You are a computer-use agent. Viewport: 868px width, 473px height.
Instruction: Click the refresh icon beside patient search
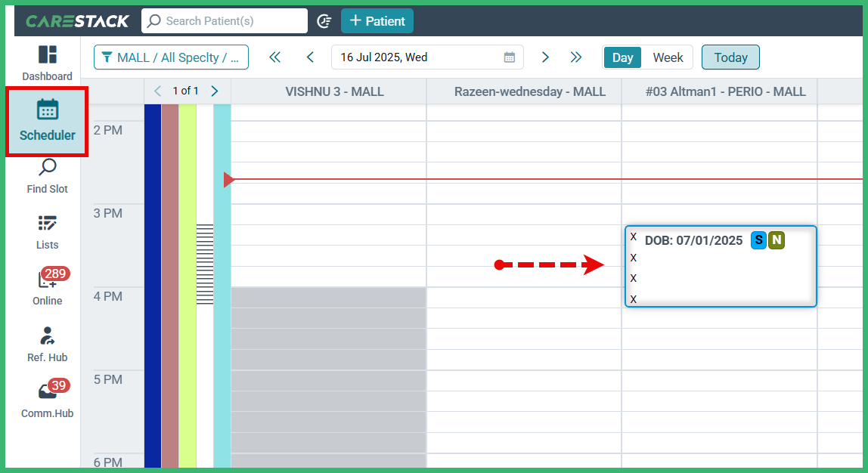tap(324, 20)
